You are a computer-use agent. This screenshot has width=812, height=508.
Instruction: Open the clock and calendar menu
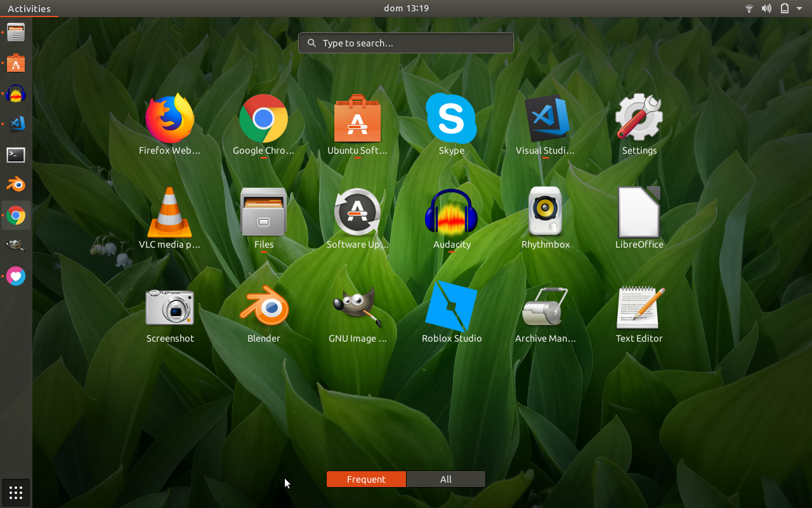tap(406, 8)
